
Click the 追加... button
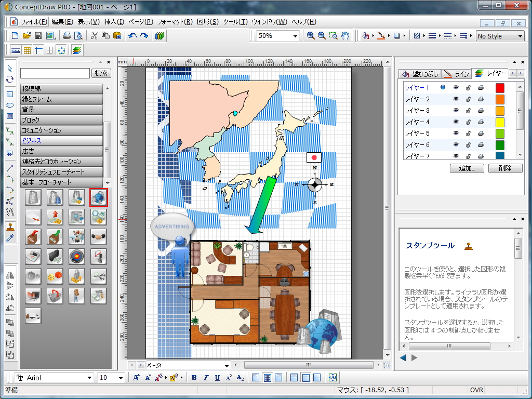click(x=467, y=168)
